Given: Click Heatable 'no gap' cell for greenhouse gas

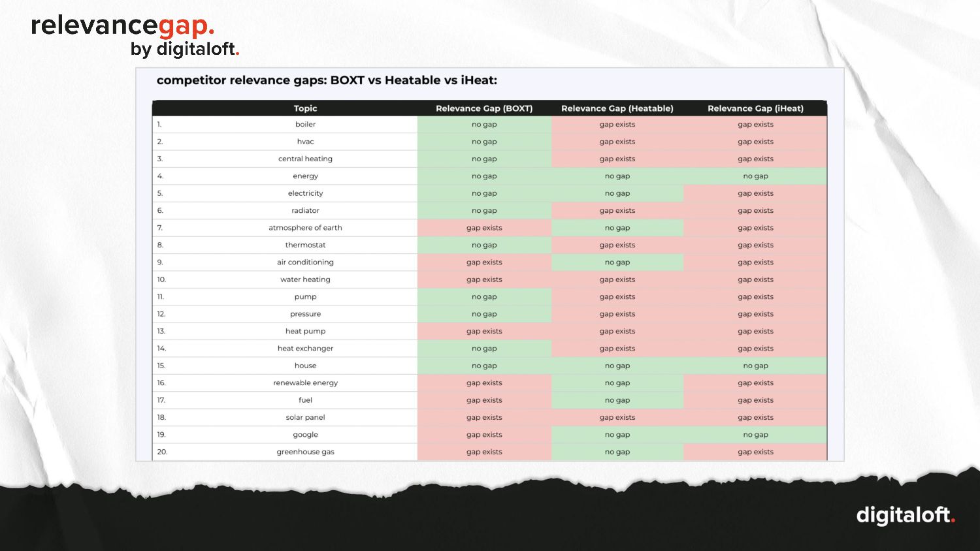Looking at the screenshot, I should coord(617,452).
